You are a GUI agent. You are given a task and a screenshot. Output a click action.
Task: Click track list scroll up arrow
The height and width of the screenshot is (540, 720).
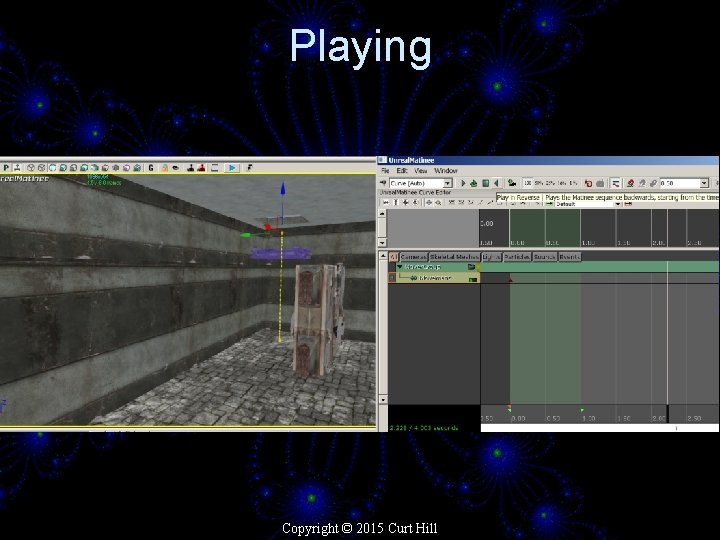[383, 256]
